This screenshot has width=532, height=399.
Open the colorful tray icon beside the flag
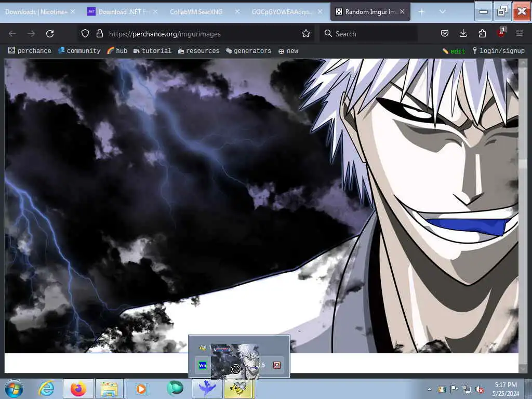[x=442, y=390]
